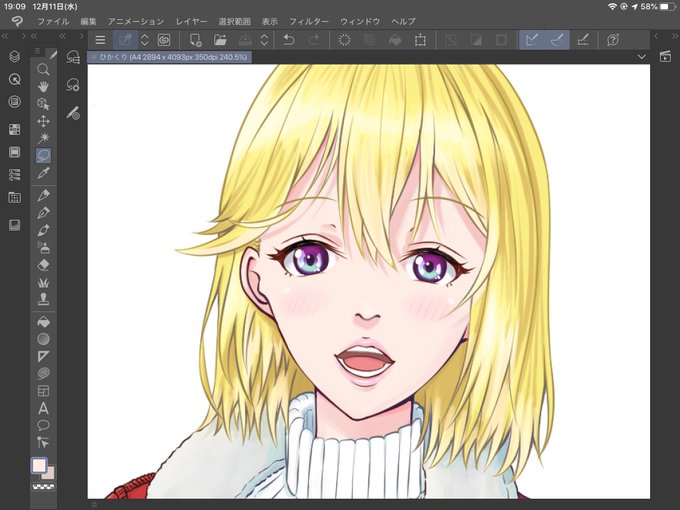Select the Frame Border tool
This screenshot has height=510, width=680.
click(43, 391)
